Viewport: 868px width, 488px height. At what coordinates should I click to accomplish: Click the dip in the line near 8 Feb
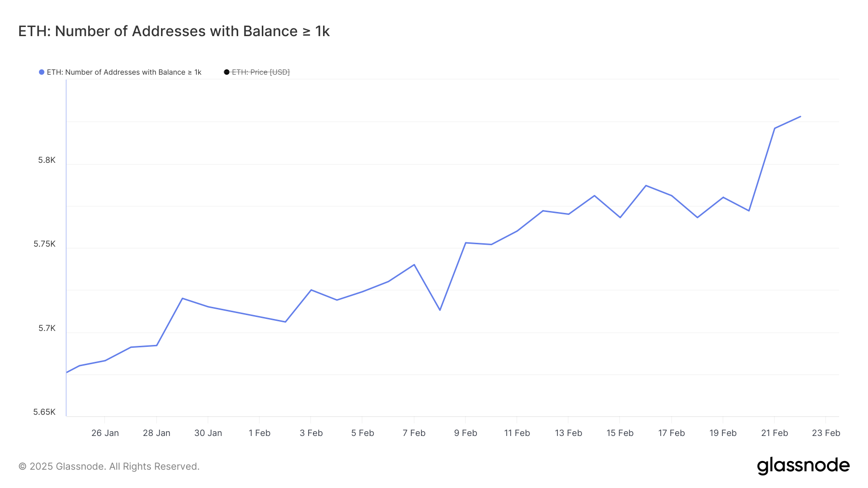pos(440,310)
